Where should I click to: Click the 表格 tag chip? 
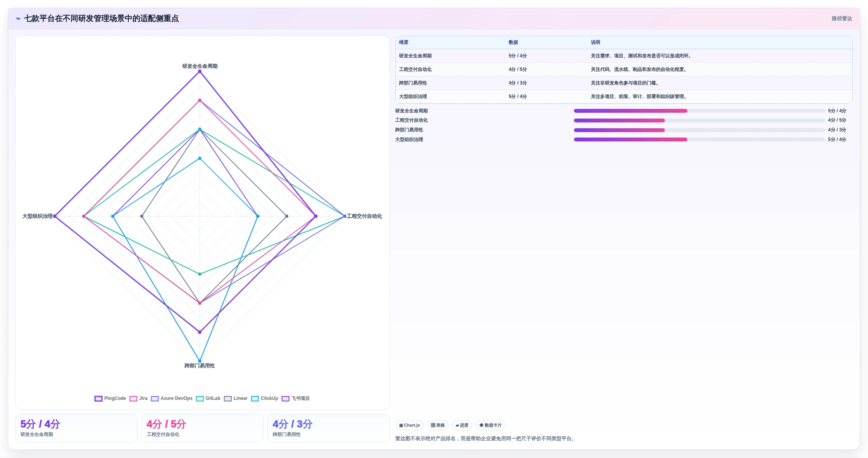click(x=438, y=425)
